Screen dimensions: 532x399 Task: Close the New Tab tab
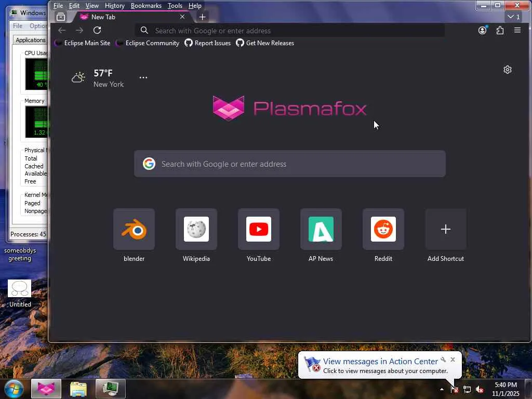(182, 17)
